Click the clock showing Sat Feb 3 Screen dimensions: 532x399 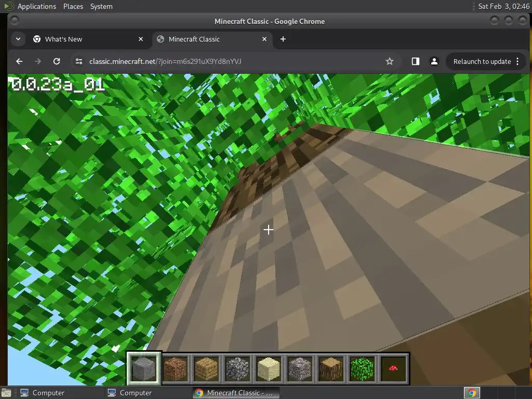(x=503, y=6)
